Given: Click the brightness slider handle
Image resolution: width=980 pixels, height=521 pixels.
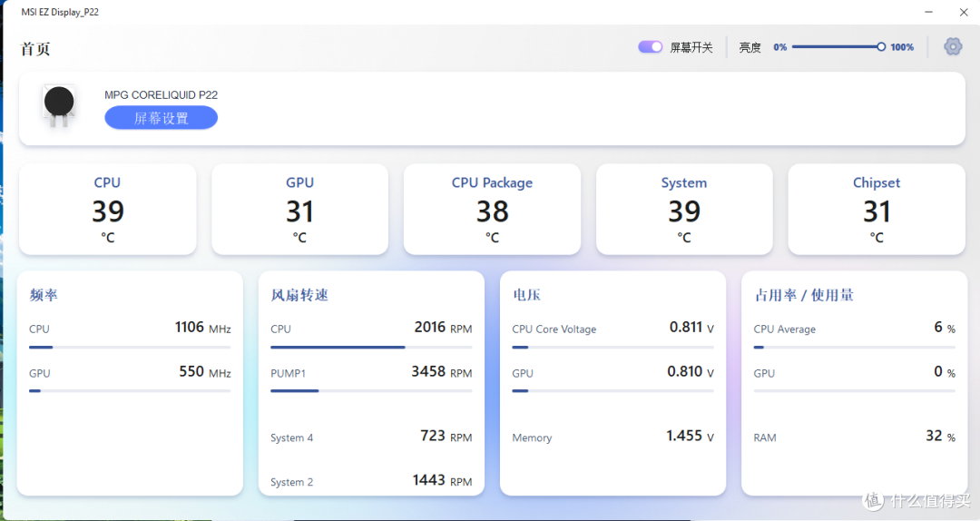Looking at the screenshot, I should tap(880, 47).
